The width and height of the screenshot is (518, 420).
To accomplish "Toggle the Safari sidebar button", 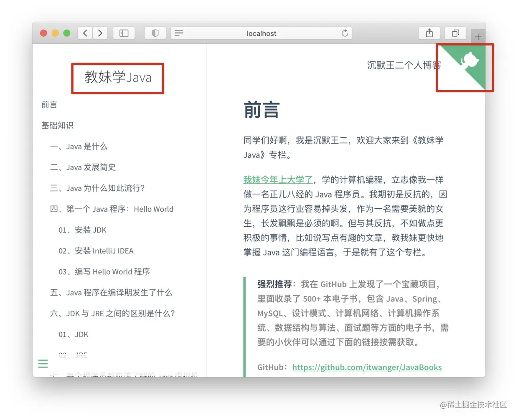I will coord(124,33).
